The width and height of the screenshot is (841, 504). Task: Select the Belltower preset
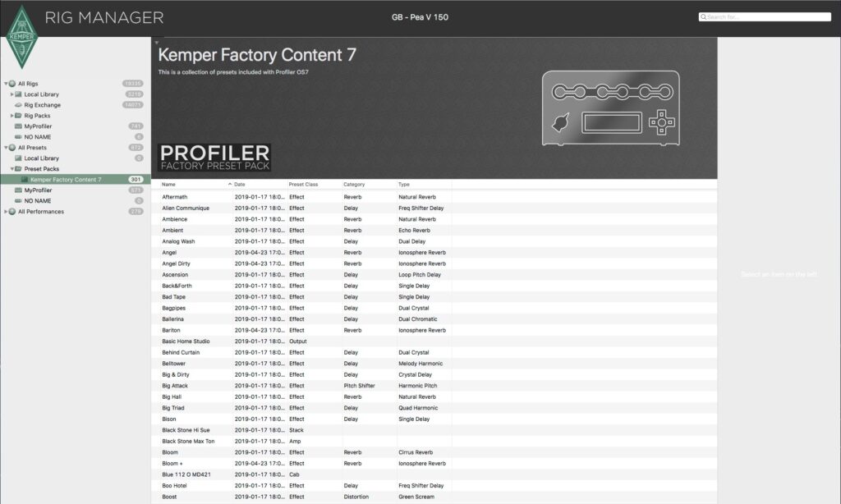tap(434, 364)
